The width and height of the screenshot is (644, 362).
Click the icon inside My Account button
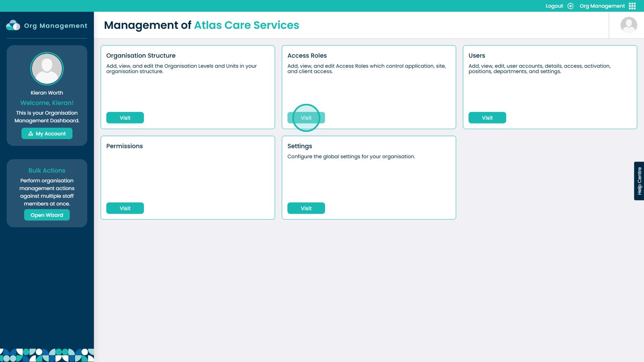31,134
